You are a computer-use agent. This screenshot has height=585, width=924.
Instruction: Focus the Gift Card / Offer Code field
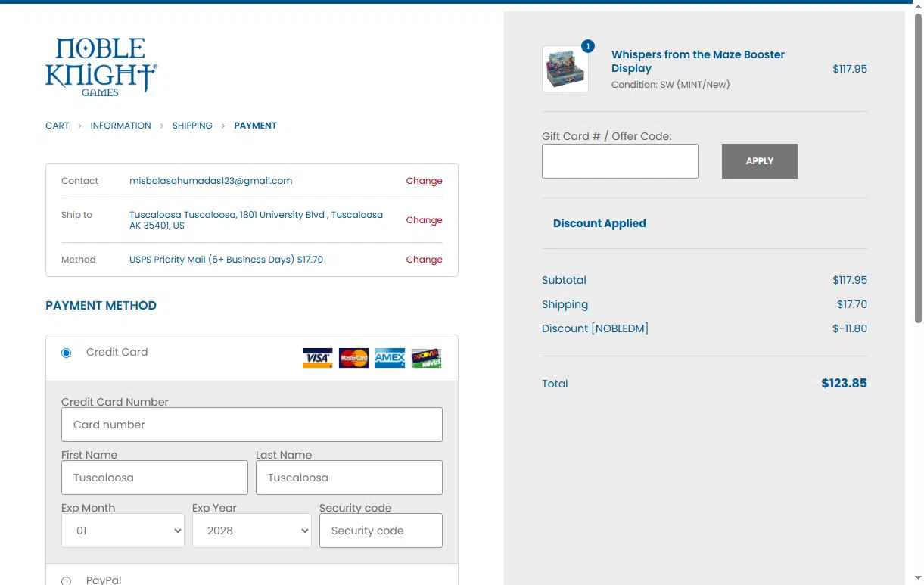(621, 161)
